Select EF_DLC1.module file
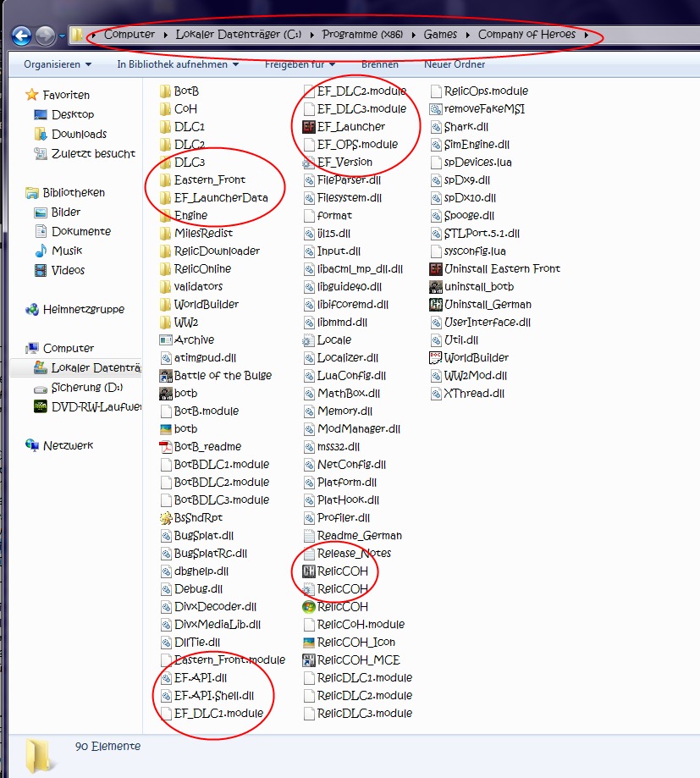The image size is (700, 778). click(x=212, y=714)
